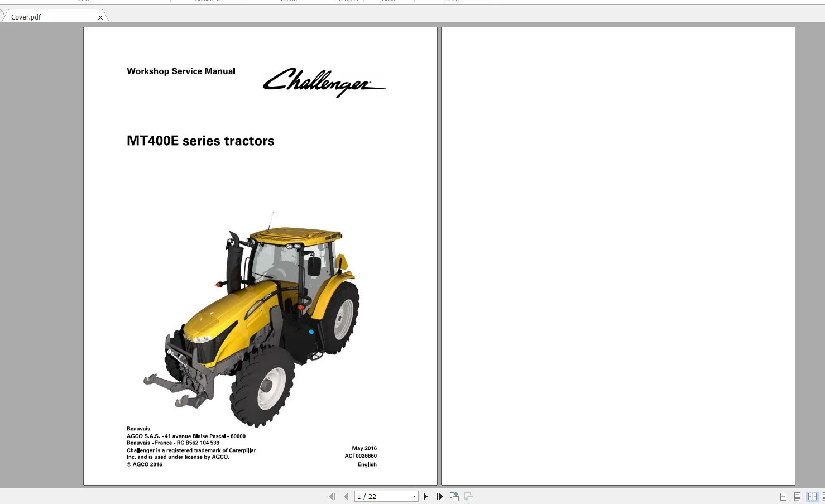Click the 'Workshop Service Manual' text

[181, 71]
